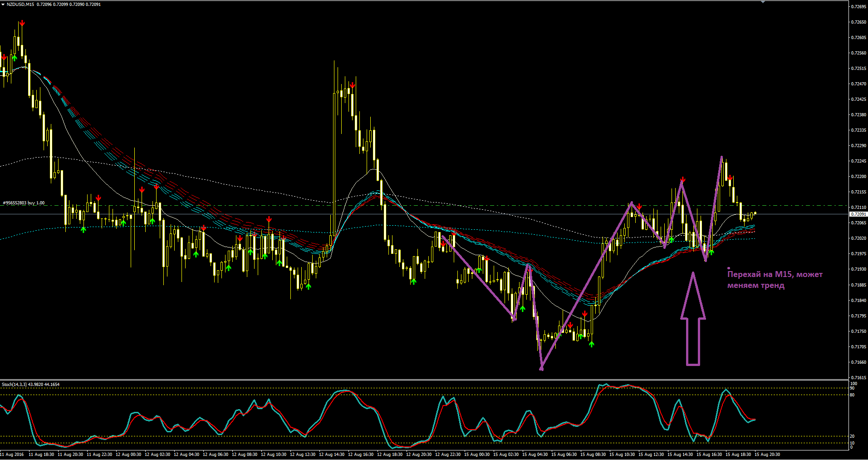Click the Stochastic scale level 20

click(853, 436)
